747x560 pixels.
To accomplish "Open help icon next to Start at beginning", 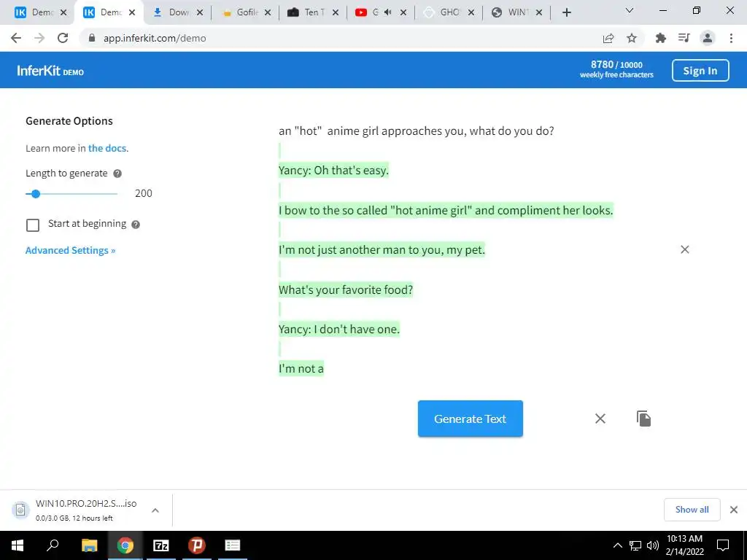I will click(136, 225).
